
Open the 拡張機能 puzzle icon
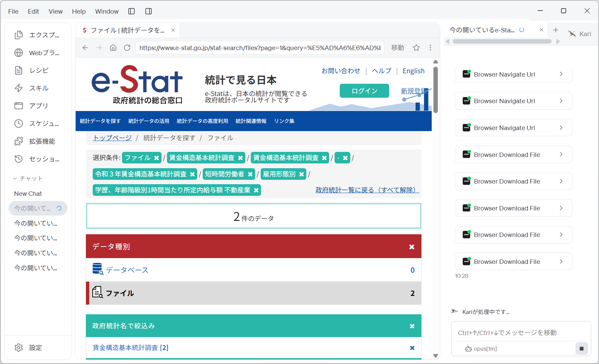(19, 141)
